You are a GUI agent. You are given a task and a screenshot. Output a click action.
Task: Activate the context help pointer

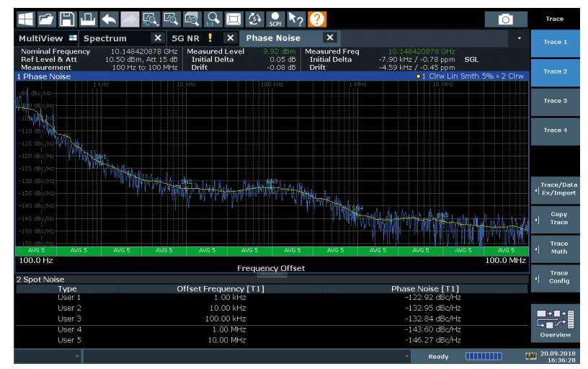coord(296,19)
